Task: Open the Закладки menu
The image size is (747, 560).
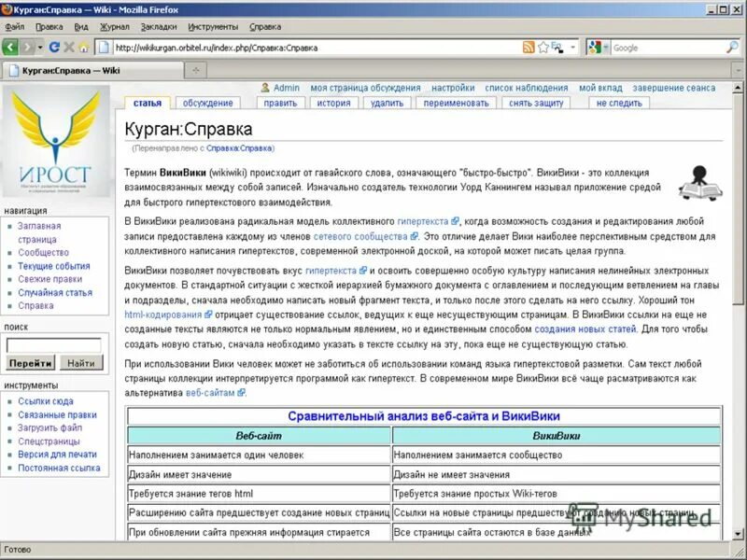Action: point(159,27)
